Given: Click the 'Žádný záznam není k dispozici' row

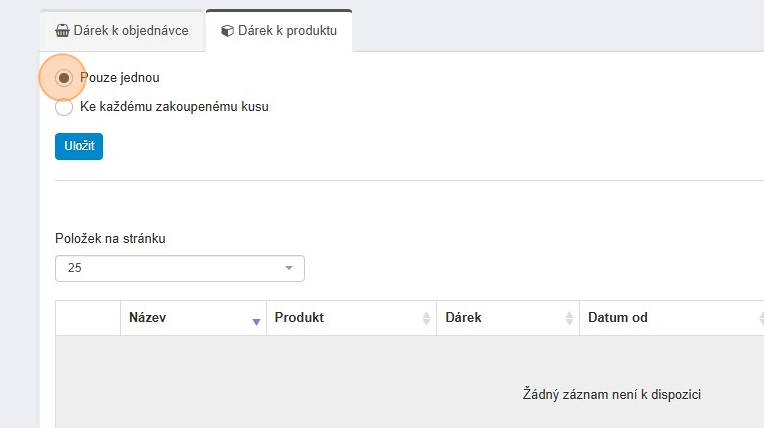Looking at the screenshot, I should coord(611,395).
